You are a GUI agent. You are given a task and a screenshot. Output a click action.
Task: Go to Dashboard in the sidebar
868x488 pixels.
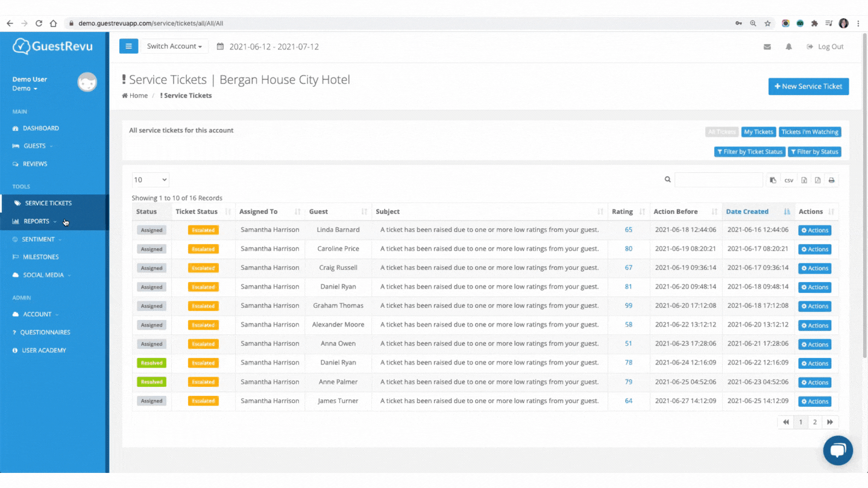point(40,128)
